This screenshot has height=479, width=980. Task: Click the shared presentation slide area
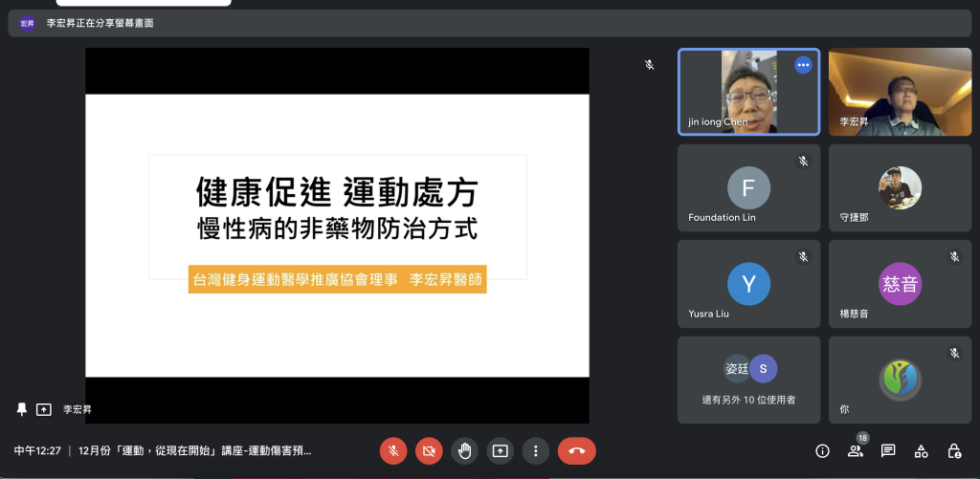point(337,234)
